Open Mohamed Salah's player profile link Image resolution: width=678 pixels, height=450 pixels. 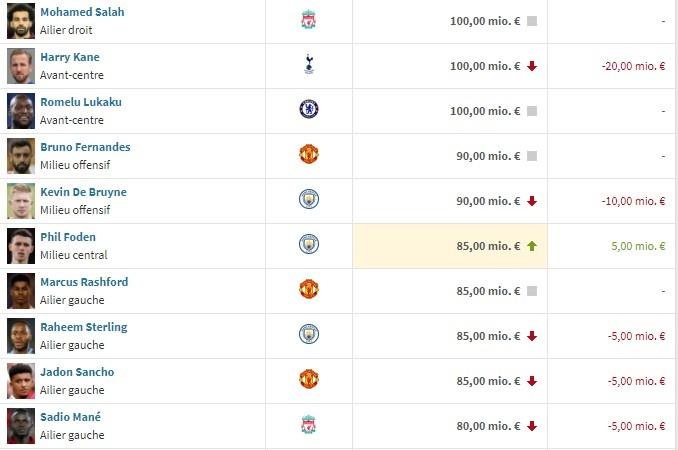click(82, 12)
